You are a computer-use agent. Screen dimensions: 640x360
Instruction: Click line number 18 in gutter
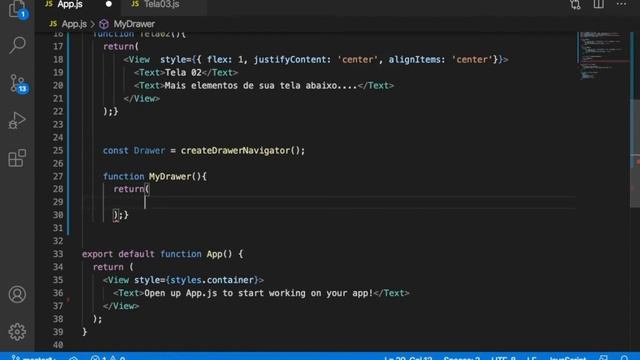click(x=58, y=60)
